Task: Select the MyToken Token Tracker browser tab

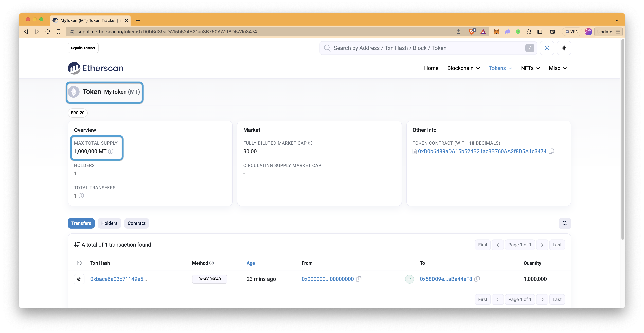Action: point(90,21)
